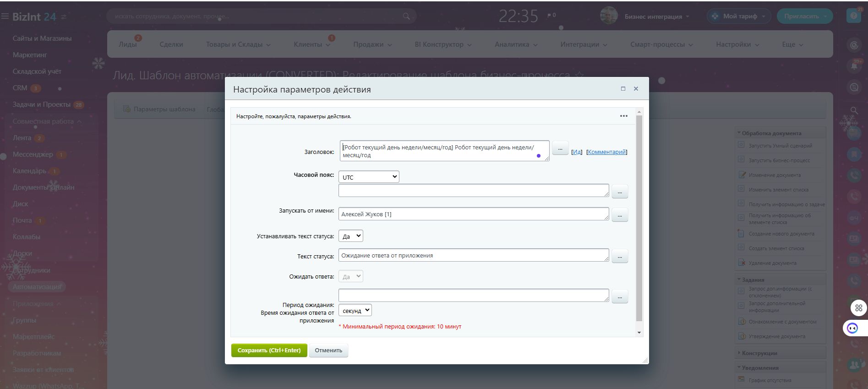Open the Часовой пояс UTC dropdown
This screenshot has height=389, width=868.
pyautogui.click(x=369, y=177)
